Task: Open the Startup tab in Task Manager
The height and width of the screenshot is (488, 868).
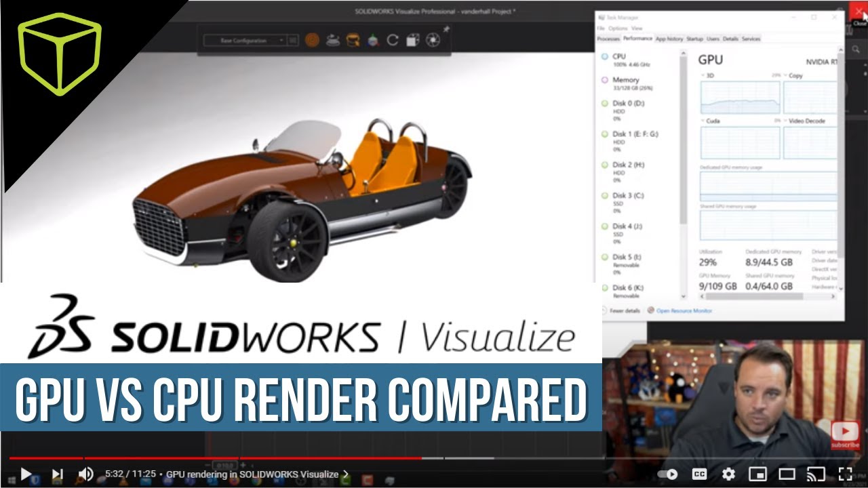Action: coord(694,39)
